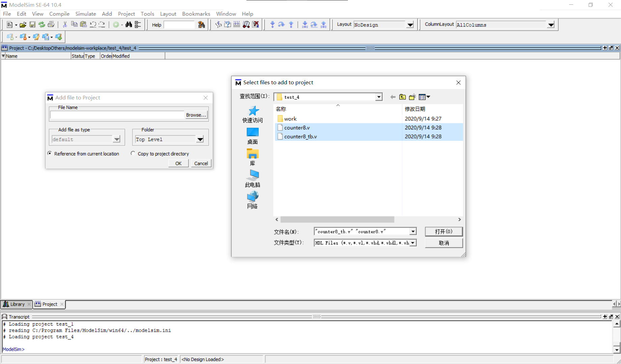621x364 pixels.
Task: Click the Paste toolbar icon
Action: coord(83,25)
